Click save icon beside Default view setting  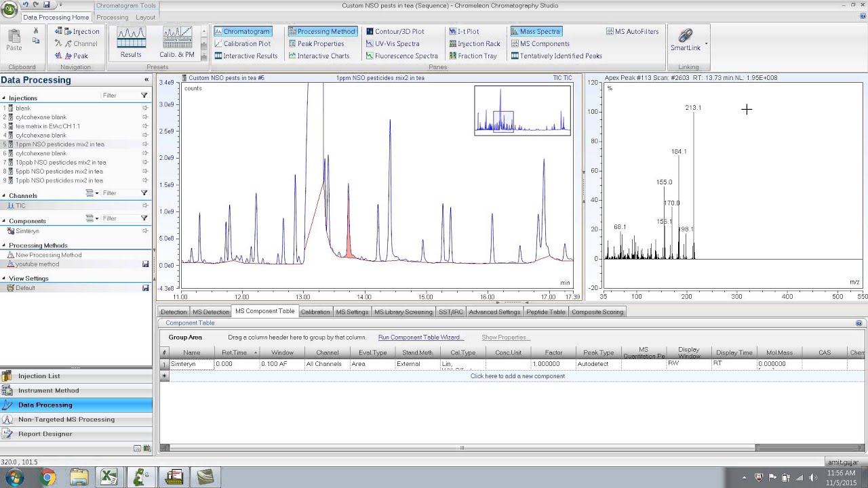(145, 288)
